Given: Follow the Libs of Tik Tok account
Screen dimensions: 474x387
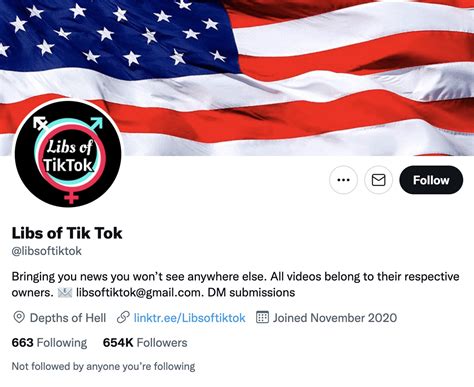Looking at the screenshot, I should point(431,180).
